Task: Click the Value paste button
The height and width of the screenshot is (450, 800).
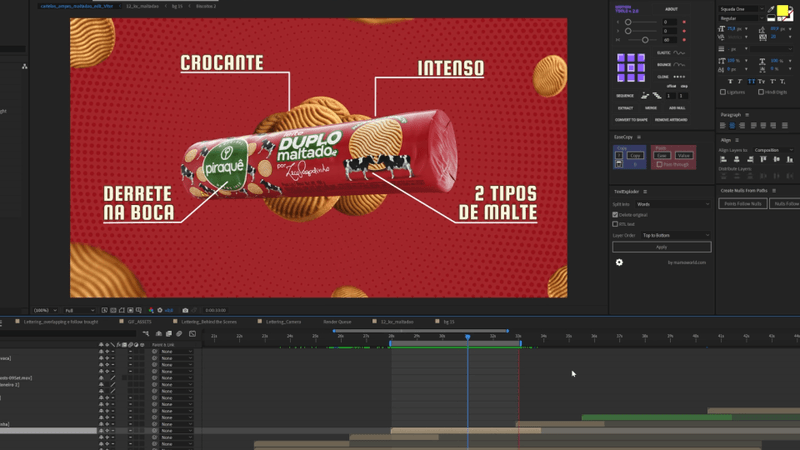Action: (684, 155)
